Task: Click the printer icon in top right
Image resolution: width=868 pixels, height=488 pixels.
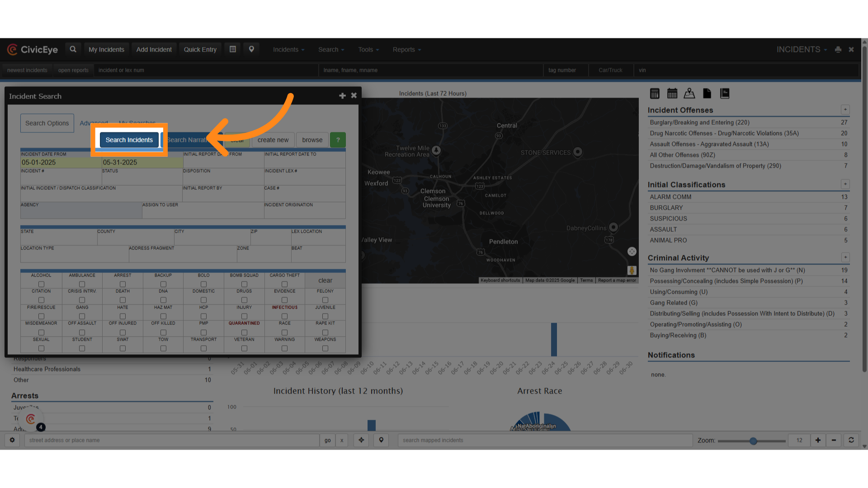Action: point(838,50)
